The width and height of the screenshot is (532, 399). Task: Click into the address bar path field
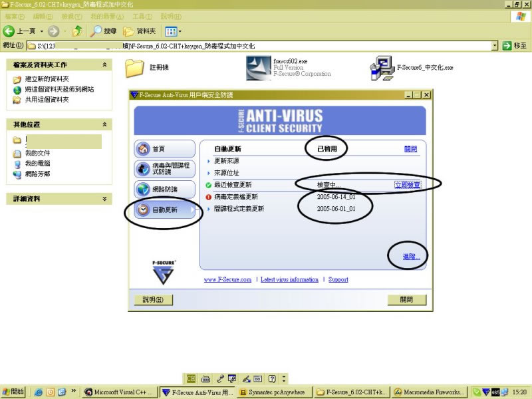259,46
